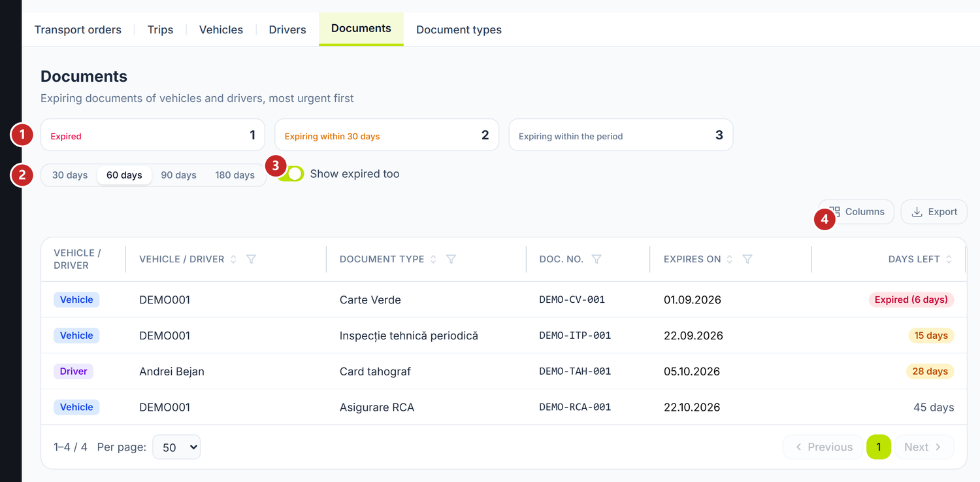This screenshot has height=482, width=980.
Task: Open filter for Expires On column
Action: 747,260
